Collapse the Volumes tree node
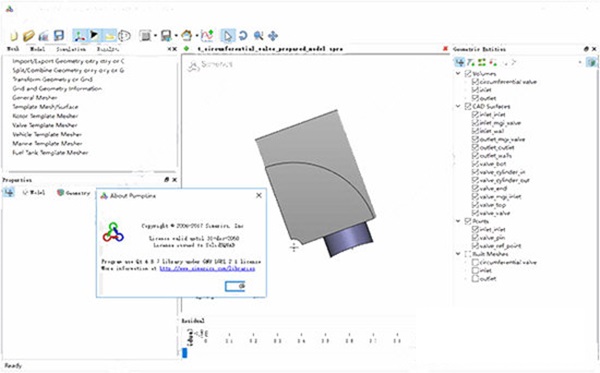Screen dimensions: 600x373 pos(458,73)
